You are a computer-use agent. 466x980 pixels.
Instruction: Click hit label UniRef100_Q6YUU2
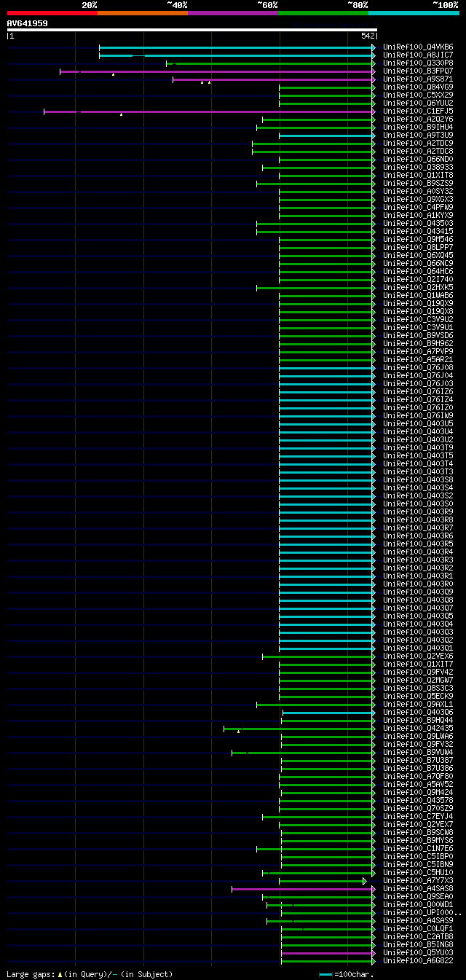point(418,103)
